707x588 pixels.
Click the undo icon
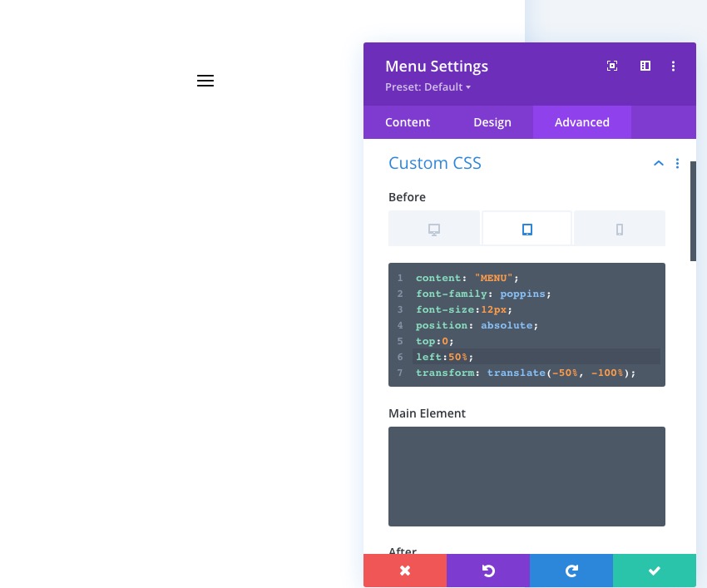tap(488, 571)
